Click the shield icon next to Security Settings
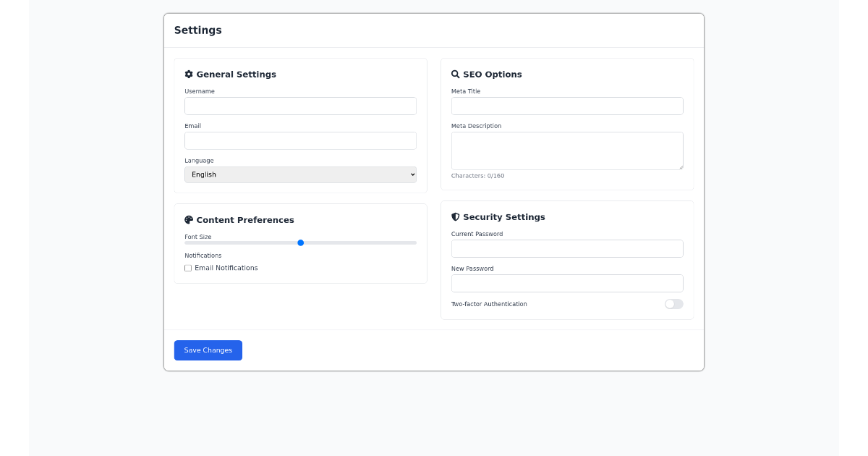Image resolution: width=868 pixels, height=456 pixels. tap(455, 216)
